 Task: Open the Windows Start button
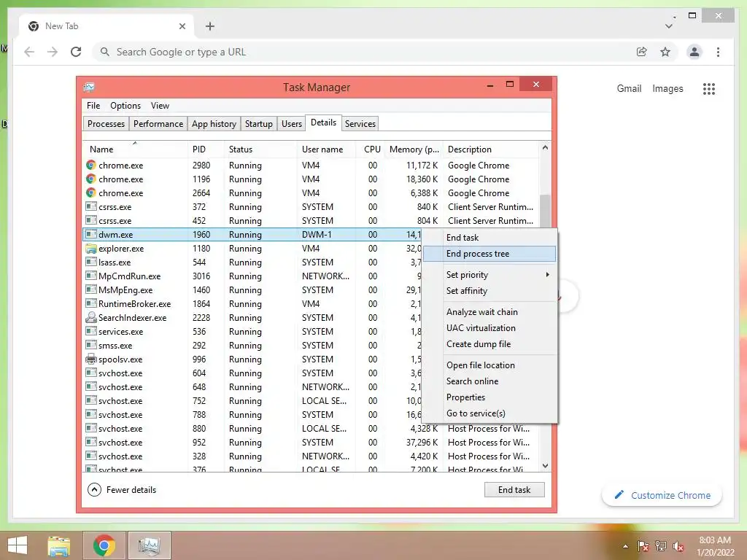(x=18, y=545)
